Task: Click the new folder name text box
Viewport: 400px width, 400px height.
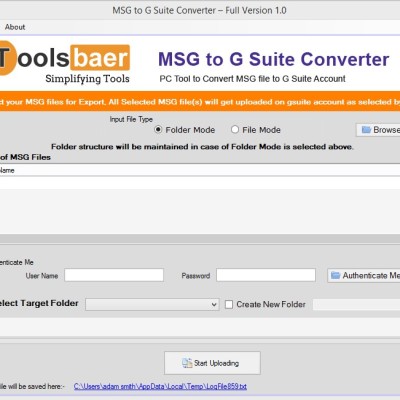Action: point(356,304)
